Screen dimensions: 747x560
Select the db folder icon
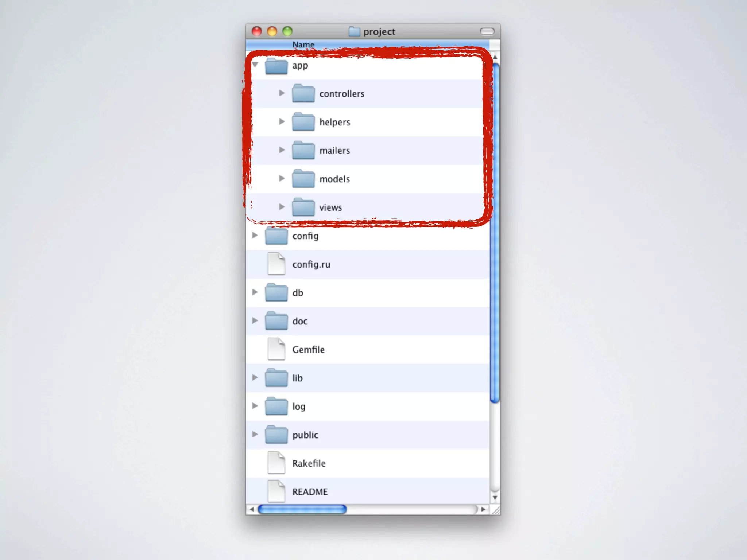point(276,293)
